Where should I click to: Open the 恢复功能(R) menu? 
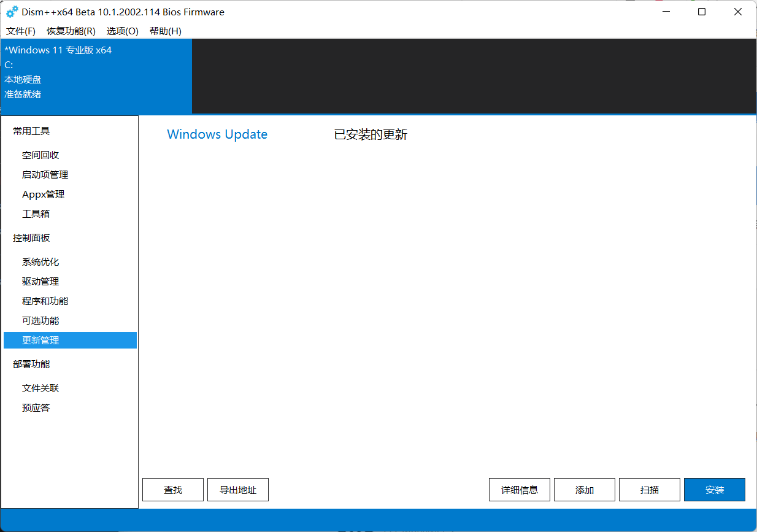(x=71, y=31)
